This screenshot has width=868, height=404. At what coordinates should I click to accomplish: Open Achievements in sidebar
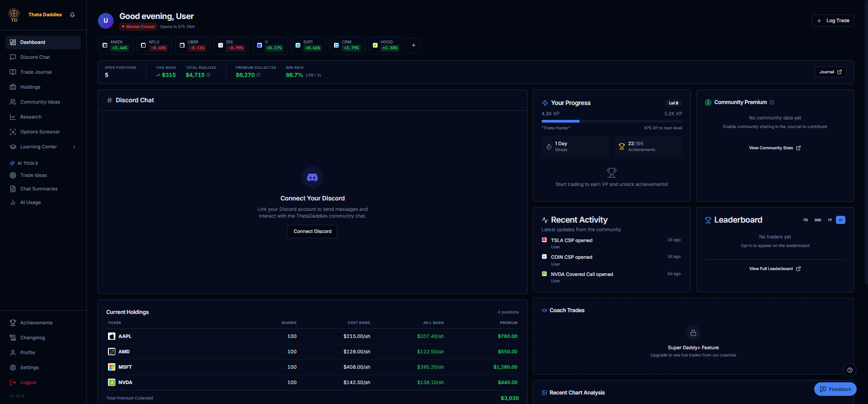coord(43,323)
